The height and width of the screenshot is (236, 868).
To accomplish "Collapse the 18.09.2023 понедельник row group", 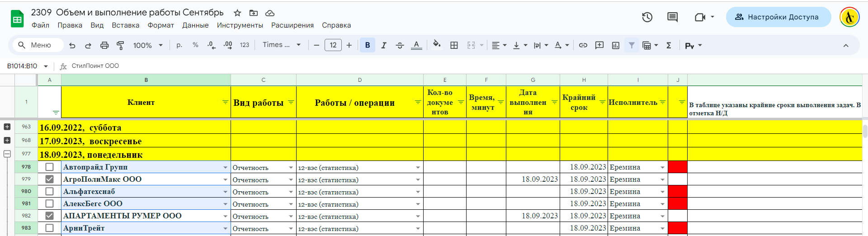I will point(7,154).
